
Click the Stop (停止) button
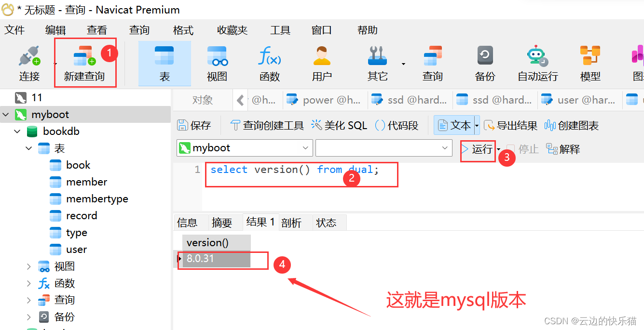(x=522, y=149)
